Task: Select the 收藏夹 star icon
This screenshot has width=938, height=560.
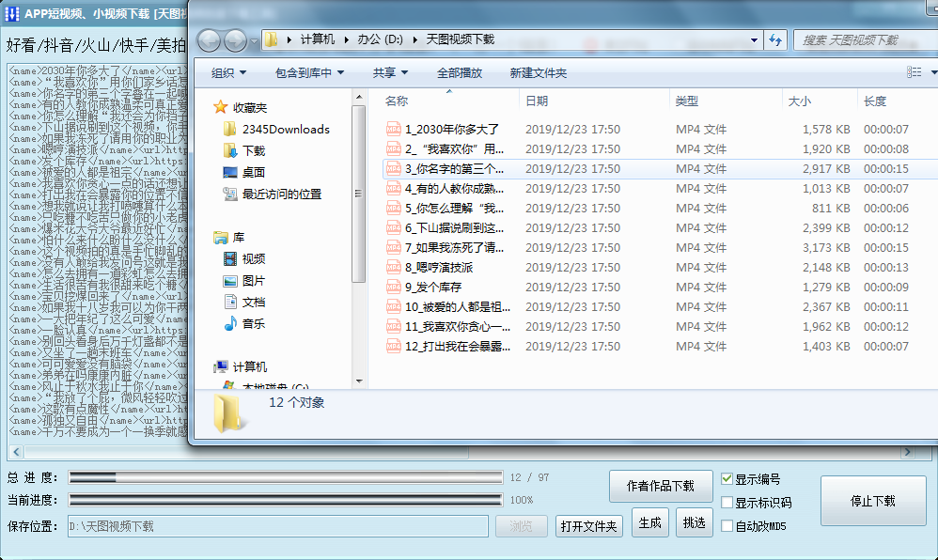Action: point(221,107)
